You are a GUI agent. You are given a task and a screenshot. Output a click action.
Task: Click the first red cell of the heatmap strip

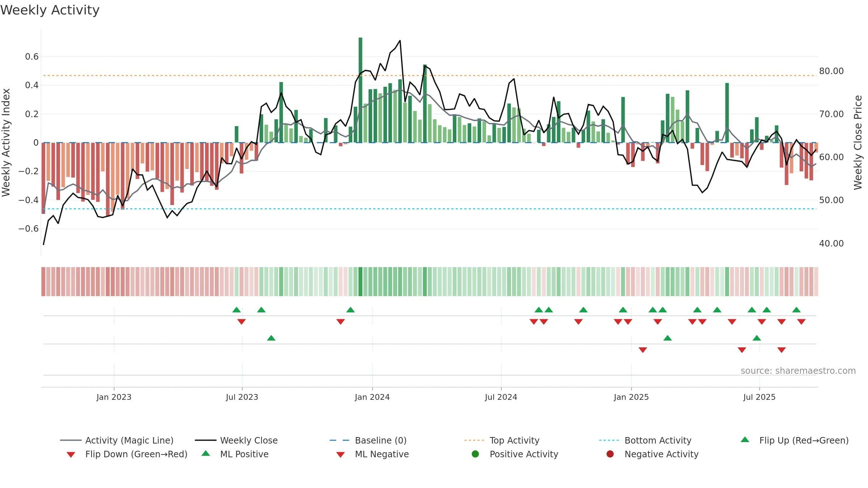click(x=43, y=282)
